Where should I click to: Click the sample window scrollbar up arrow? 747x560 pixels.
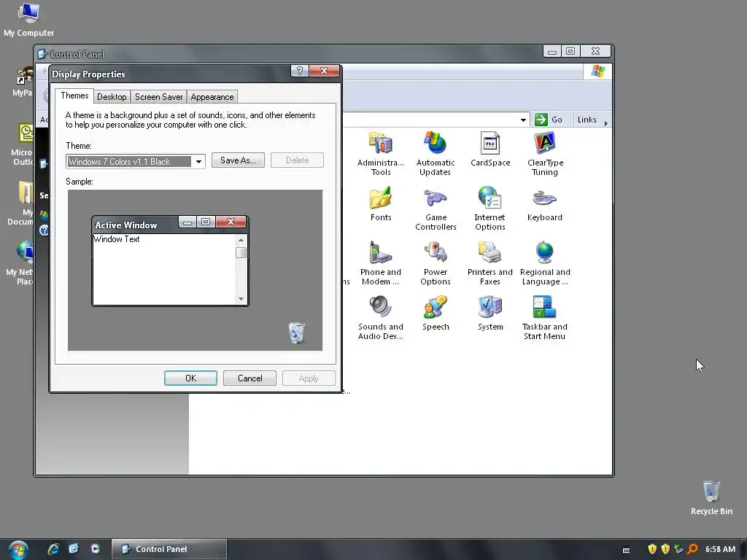click(241, 240)
